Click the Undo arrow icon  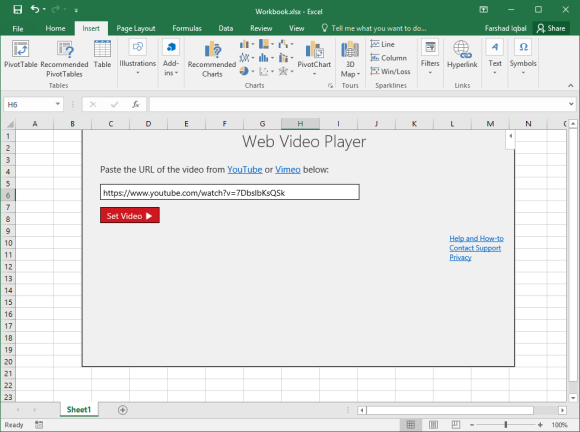click(35, 9)
